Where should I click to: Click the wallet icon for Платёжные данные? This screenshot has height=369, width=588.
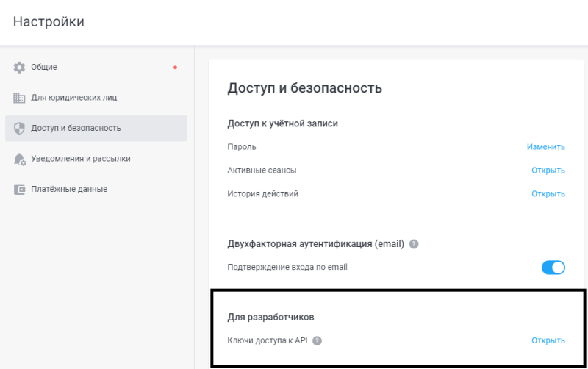(x=19, y=189)
